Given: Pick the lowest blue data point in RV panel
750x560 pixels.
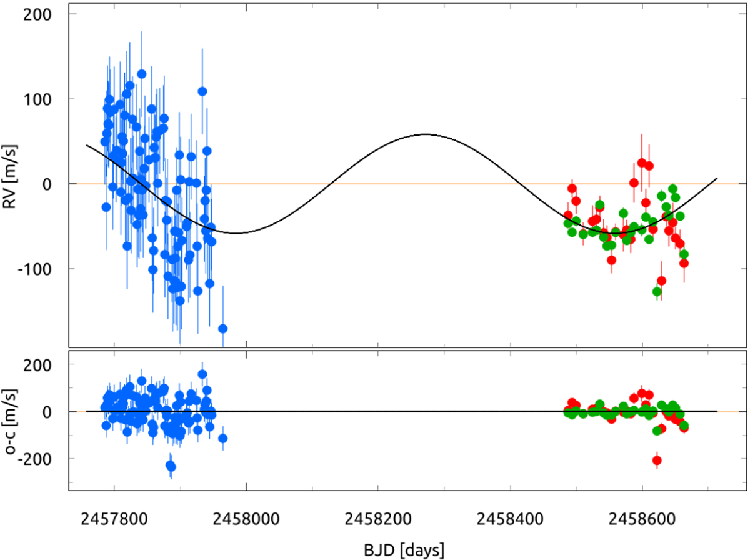Looking at the screenshot, I should (222, 329).
